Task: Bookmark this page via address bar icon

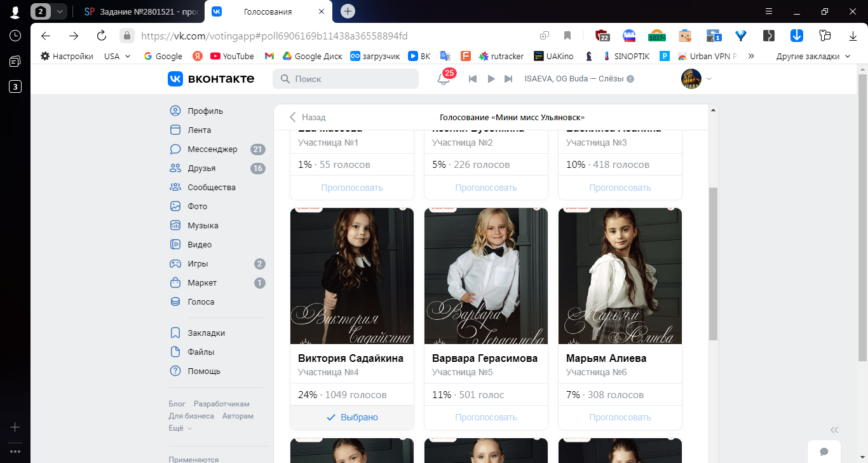Action: pyautogui.click(x=567, y=36)
